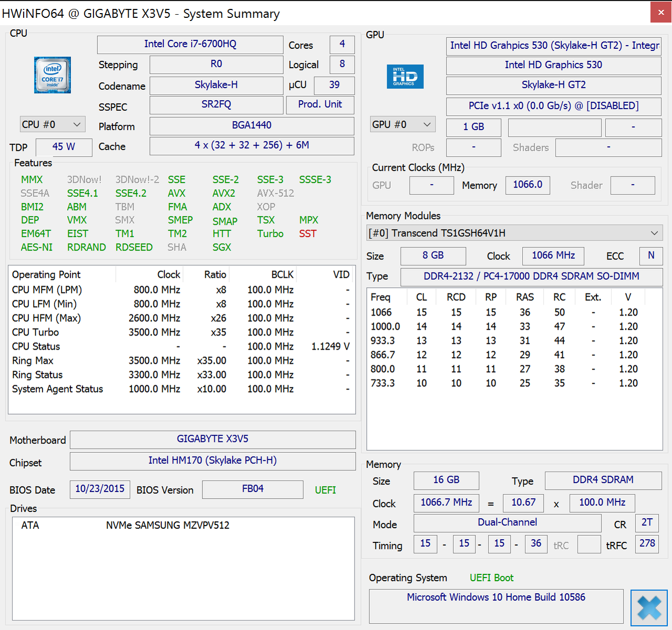Click the cache value 4 x (32 + 32 + 256) + 6M
Screen dimensions: 672x630
(252, 145)
